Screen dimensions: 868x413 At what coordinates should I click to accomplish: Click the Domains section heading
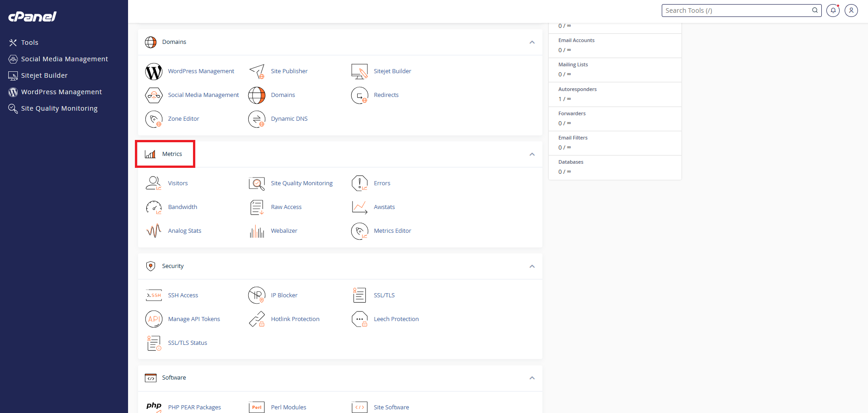[x=174, y=42]
